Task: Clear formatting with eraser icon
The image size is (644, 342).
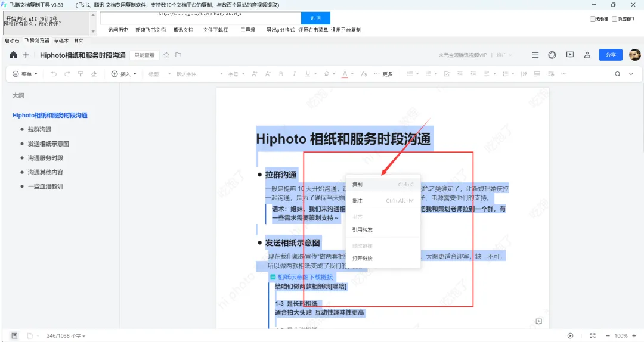Action: [x=94, y=74]
